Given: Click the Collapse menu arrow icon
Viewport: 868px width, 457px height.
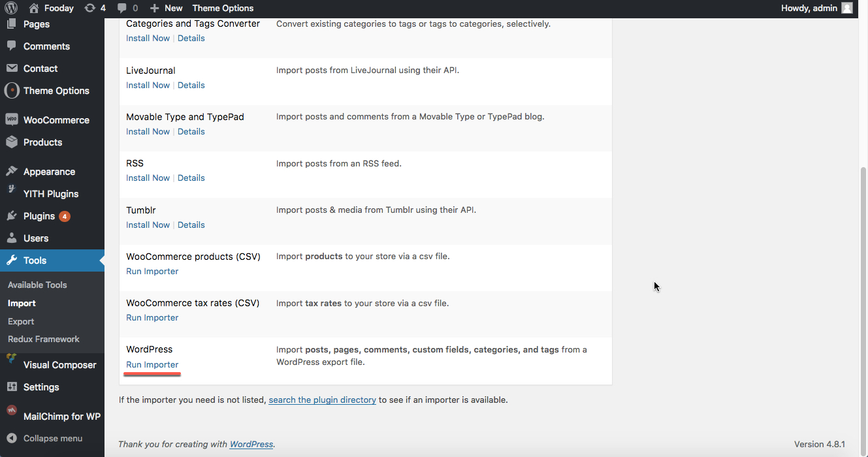Looking at the screenshot, I should (12, 438).
